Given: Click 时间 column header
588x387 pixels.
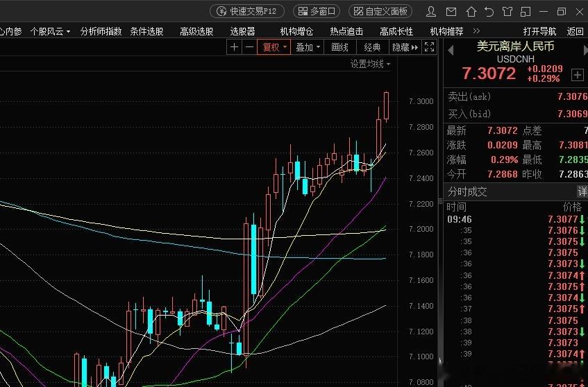Looking at the screenshot, I should [456, 207].
